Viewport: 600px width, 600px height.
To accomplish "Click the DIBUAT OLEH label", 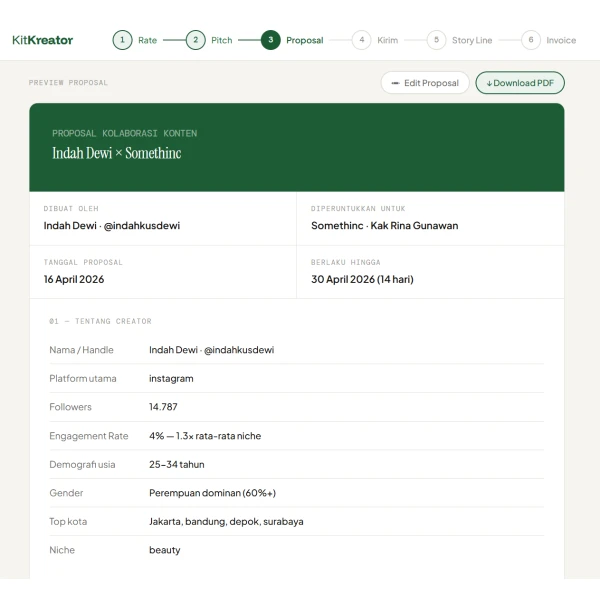I will tap(71, 209).
